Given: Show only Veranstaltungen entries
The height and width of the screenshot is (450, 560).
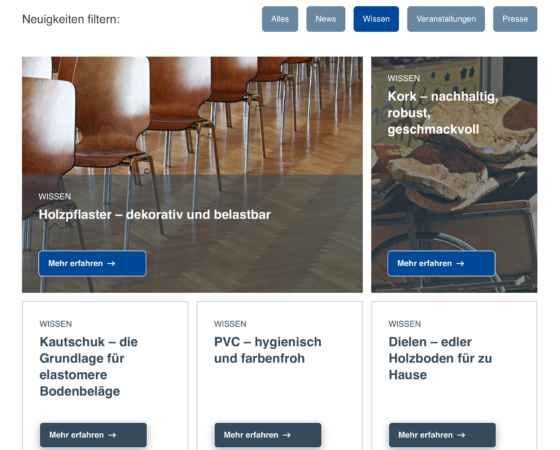Looking at the screenshot, I should [x=446, y=19].
